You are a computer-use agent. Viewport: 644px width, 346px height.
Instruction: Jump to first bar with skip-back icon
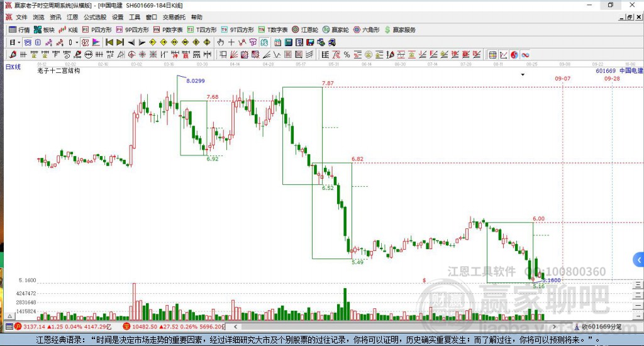coord(109,42)
